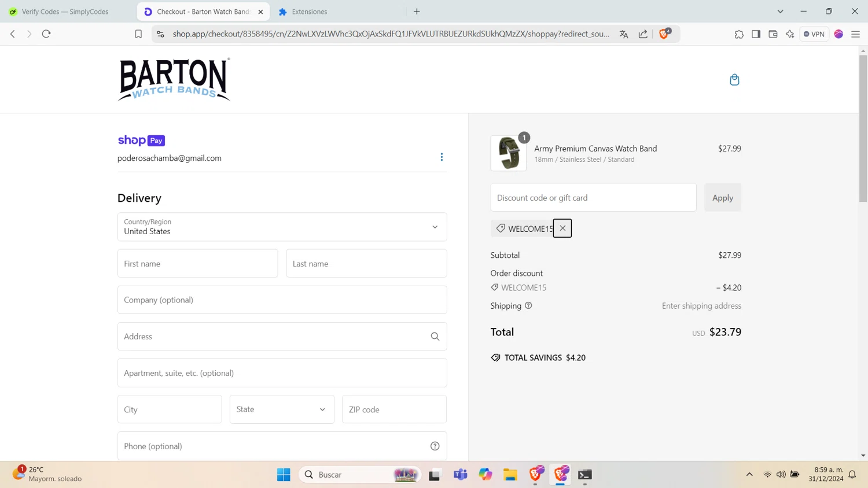View site information icon in address bar
This screenshot has width=868, height=488.
pyautogui.click(x=160, y=34)
